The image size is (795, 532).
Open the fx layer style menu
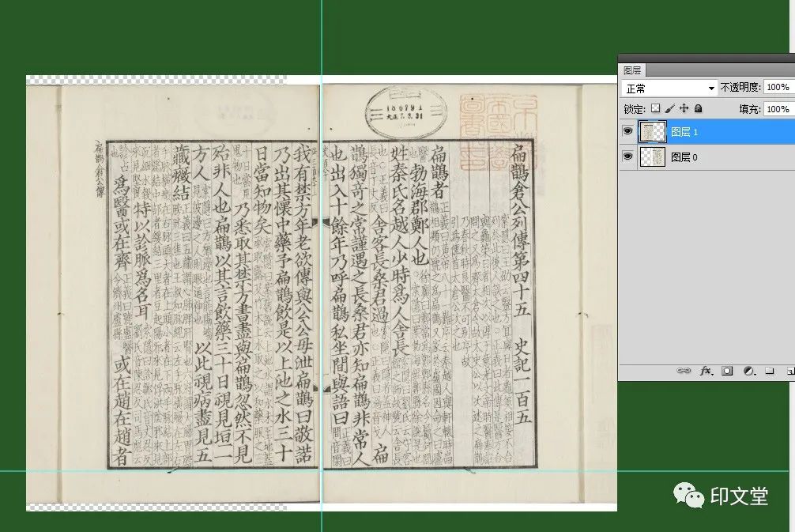tap(706, 371)
